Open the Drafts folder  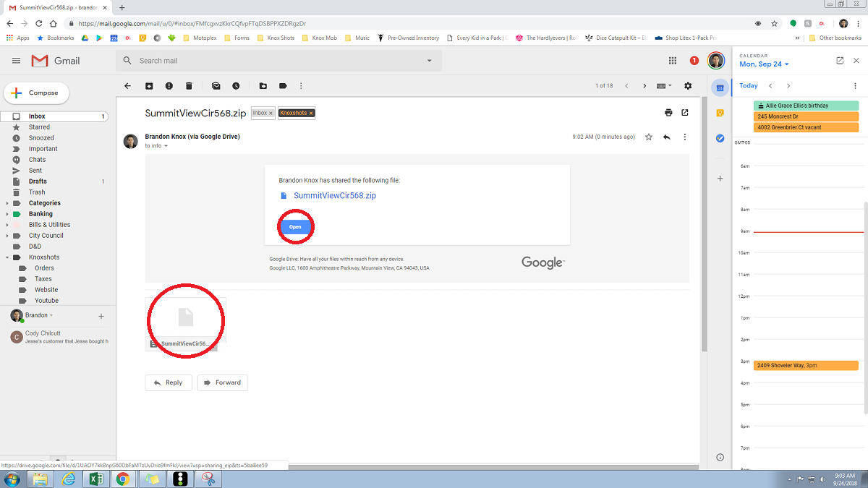(38, 181)
